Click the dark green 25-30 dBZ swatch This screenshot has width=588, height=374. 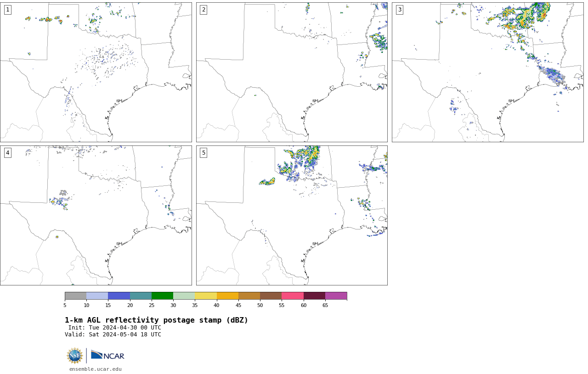tap(162, 296)
